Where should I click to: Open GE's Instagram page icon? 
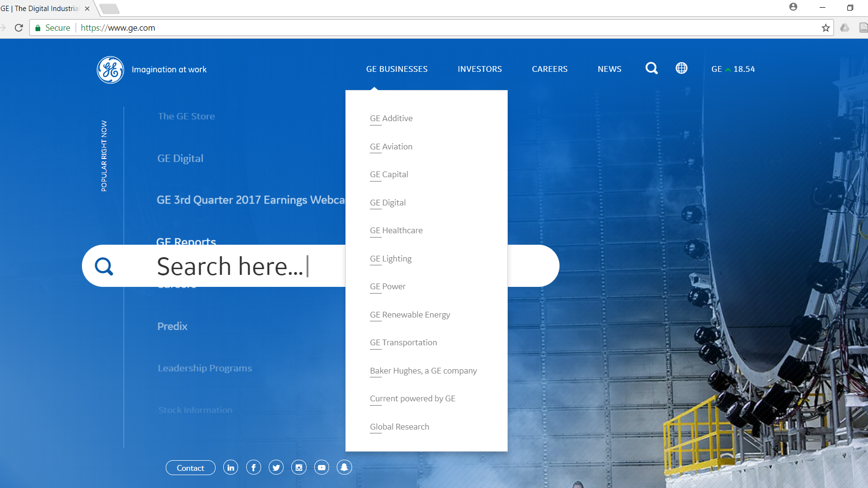tap(299, 467)
